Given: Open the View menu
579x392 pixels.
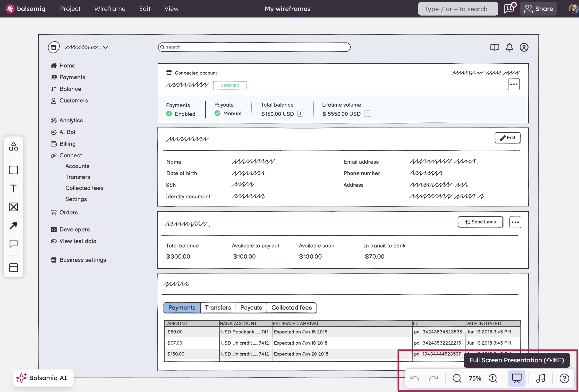Looking at the screenshot, I should pos(171,9).
